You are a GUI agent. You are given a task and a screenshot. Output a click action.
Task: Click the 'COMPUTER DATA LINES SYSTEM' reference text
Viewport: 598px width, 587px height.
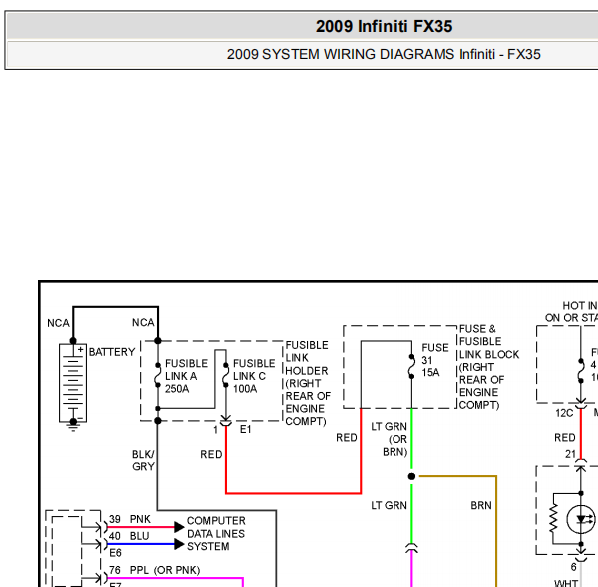click(x=216, y=533)
